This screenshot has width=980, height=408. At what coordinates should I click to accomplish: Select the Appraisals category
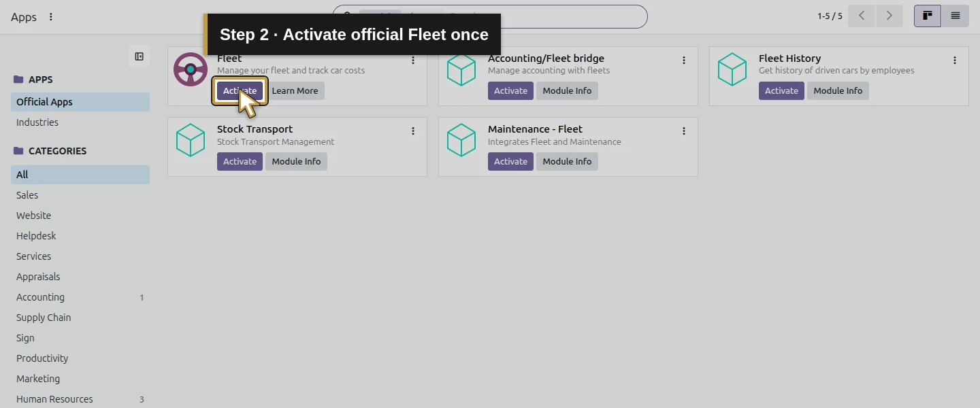(80, 277)
